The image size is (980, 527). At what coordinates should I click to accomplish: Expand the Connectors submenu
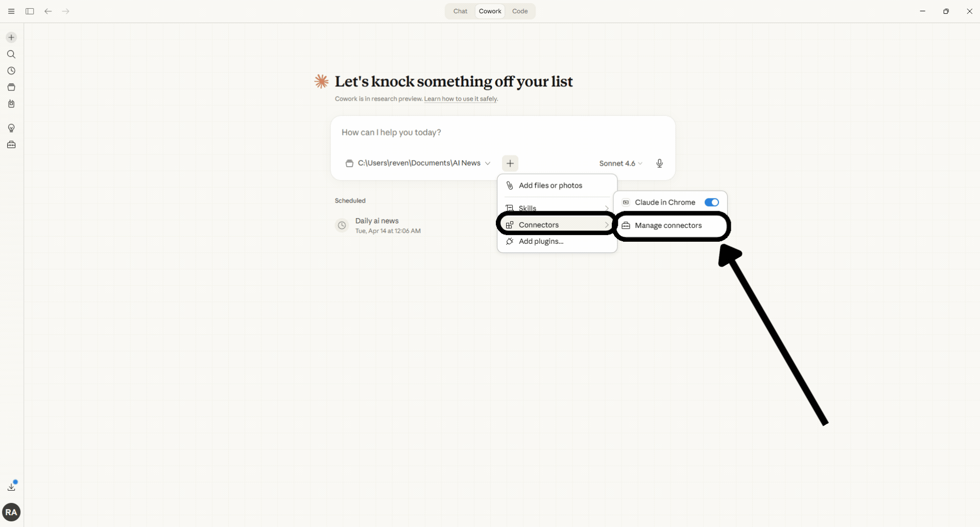(x=557, y=225)
